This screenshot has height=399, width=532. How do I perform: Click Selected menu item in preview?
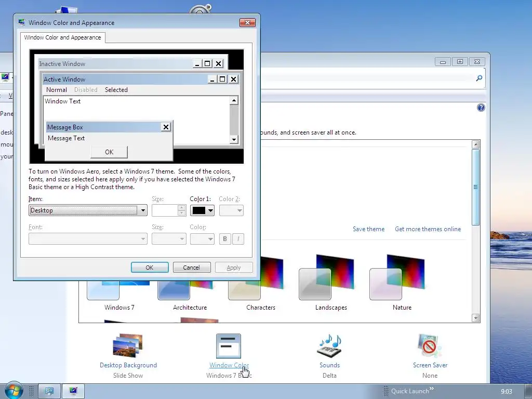[x=116, y=90]
